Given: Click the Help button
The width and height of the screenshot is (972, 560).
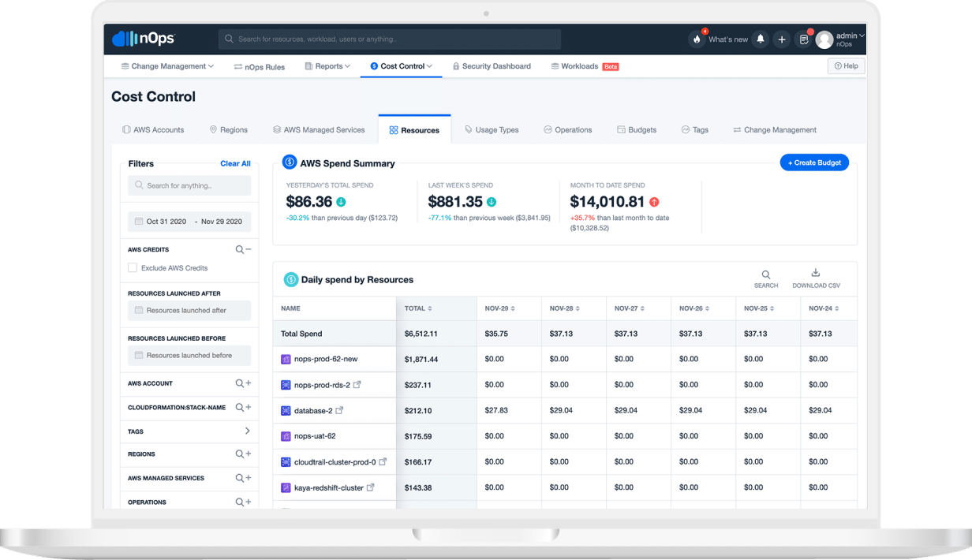Looking at the screenshot, I should 847,66.
